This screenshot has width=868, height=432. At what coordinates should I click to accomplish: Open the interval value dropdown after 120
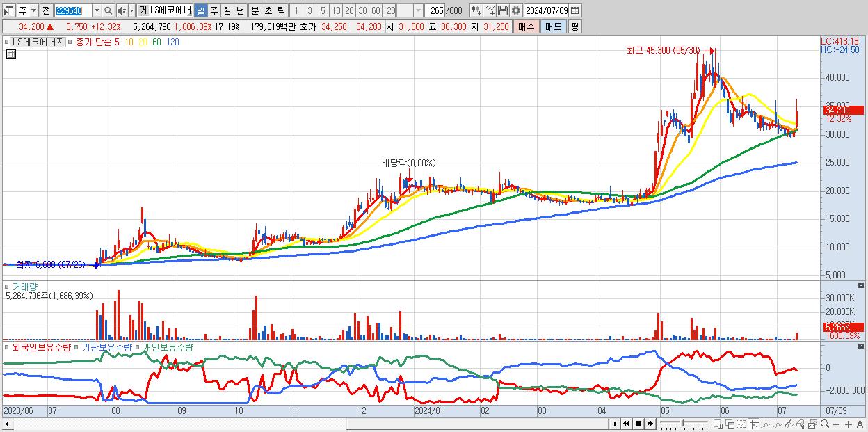coord(418,10)
